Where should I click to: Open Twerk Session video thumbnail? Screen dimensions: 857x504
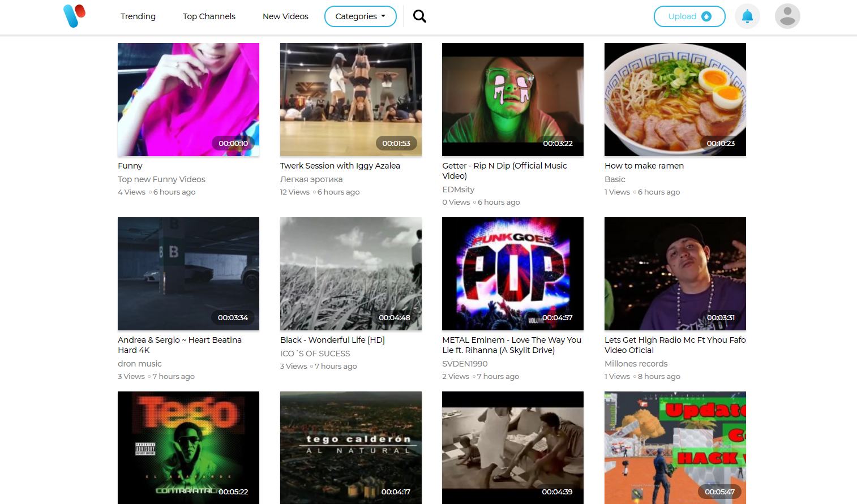[351, 100]
